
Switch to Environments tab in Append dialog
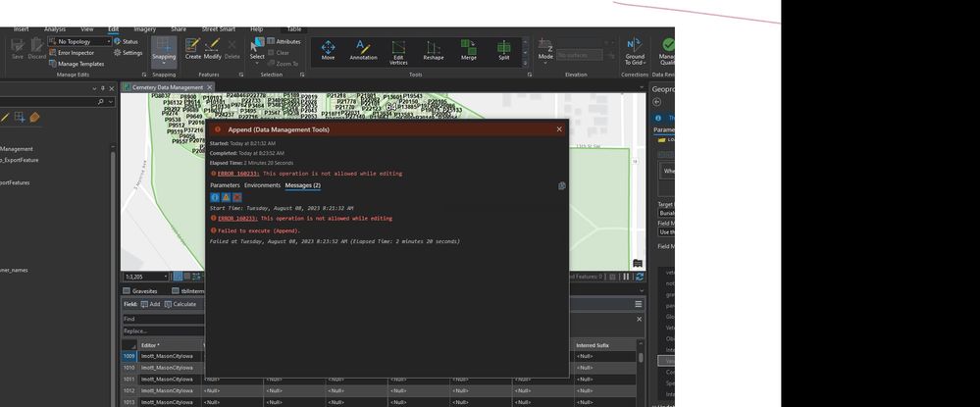pos(263,185)
